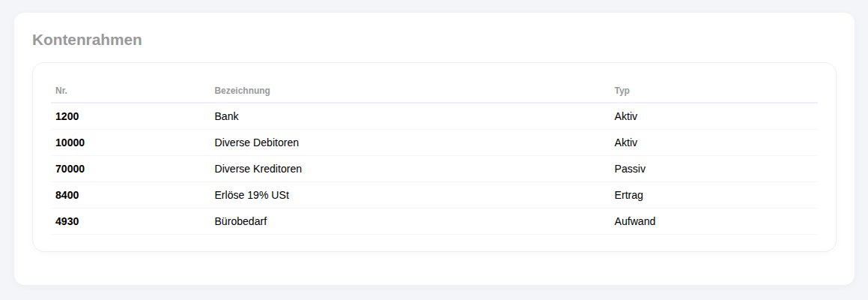Select the Diverse Debitoren entry

point(256,142)
